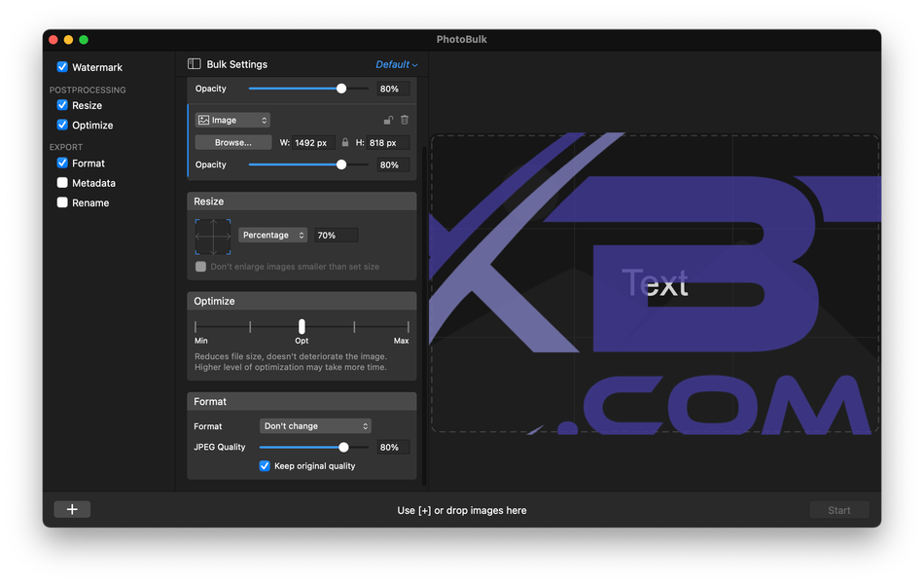Click the unlock icon on Image watermark row

click(388, 121)
